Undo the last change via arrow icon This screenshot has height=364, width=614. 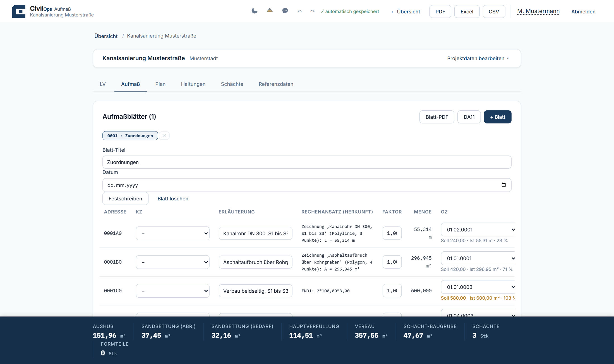(x=299, y=11)
